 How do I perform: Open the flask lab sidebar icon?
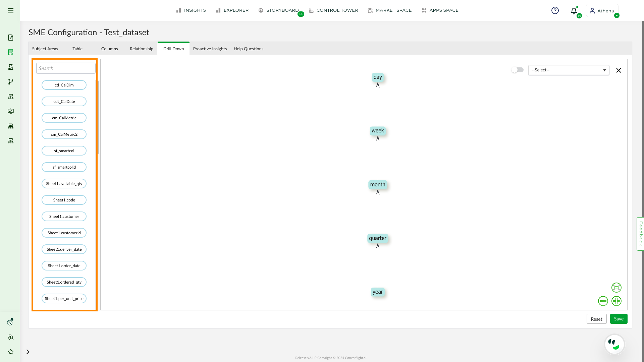pos(11,67)
